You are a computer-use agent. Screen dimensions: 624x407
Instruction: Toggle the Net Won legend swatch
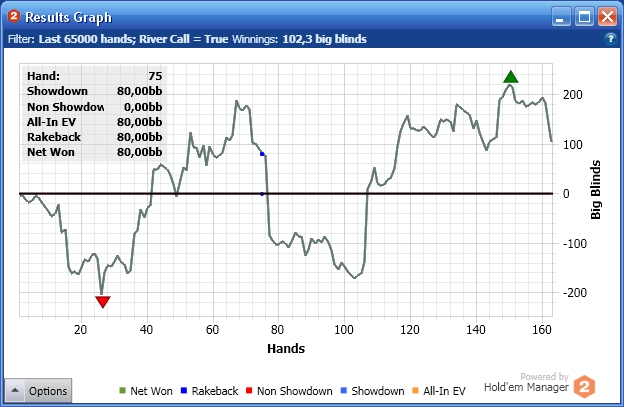pos(123,390)
